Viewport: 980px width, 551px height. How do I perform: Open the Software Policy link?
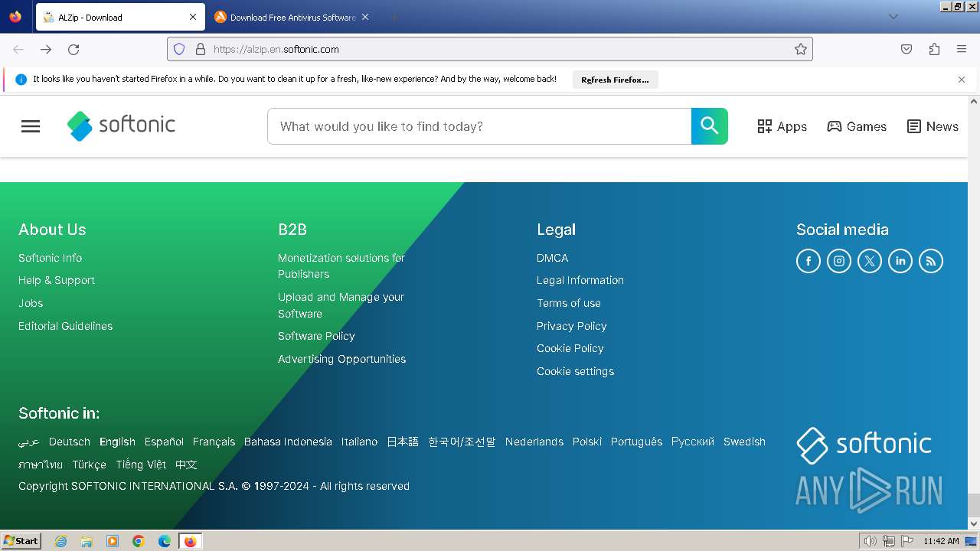point(316,336)
